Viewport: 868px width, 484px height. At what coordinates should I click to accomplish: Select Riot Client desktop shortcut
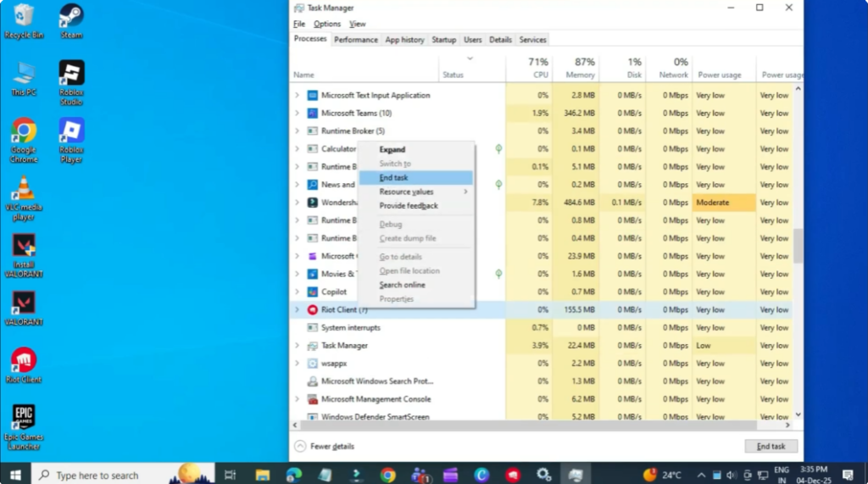pos(23,365)
